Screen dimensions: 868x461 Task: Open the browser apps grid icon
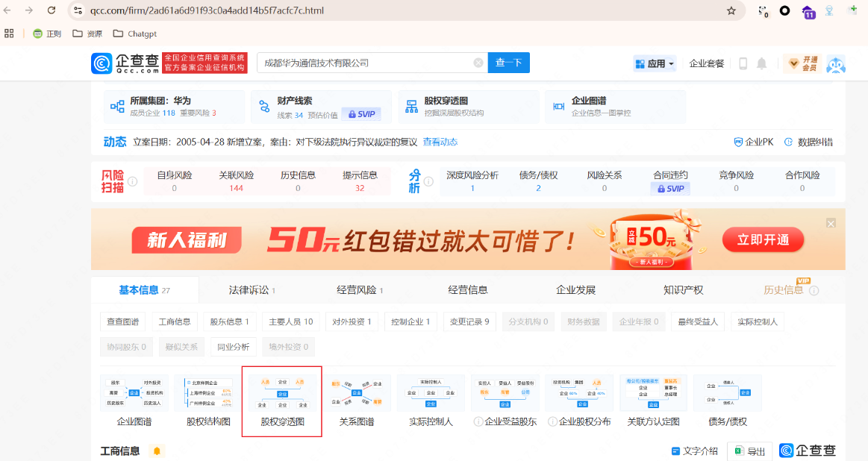coord(9,34)
